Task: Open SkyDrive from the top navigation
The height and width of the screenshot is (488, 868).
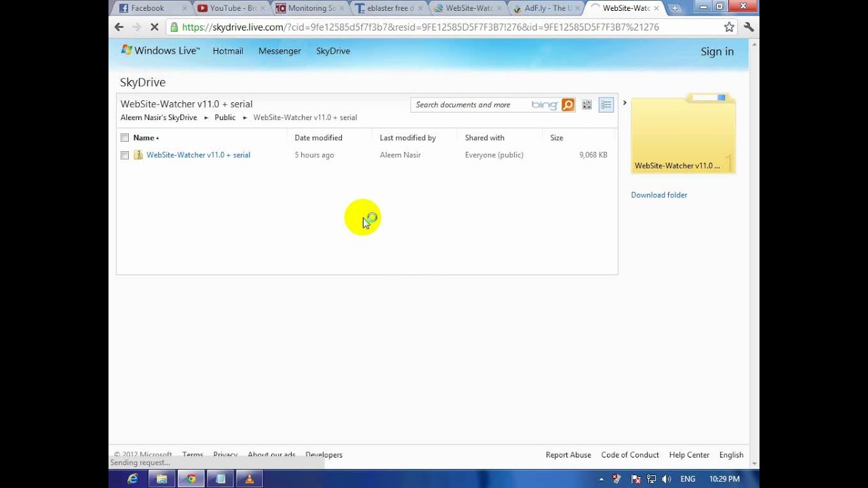Action: click(333, 51)
